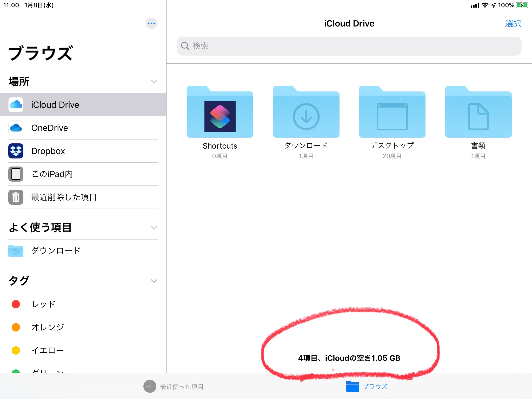Select OneDrive in sidebar locations
The width and height of the screenshot is (532, 399).
pyautogui.click(x=49, y=128)
